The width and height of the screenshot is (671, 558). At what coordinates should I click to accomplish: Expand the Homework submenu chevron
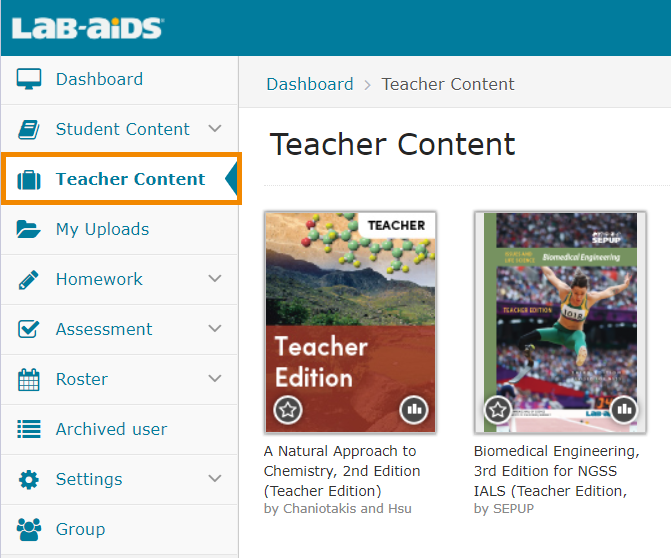pos(215,279)
